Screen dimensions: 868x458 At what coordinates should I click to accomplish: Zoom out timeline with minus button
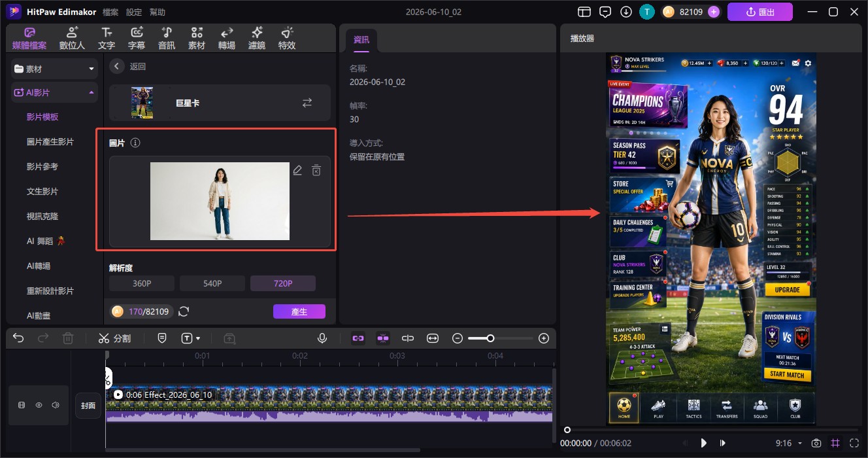(x=458, y=338)
